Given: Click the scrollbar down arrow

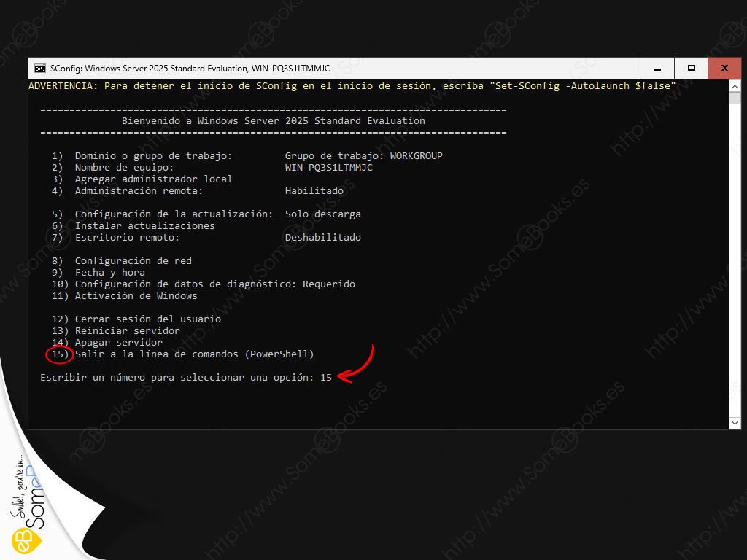Looking at the screenshot, I should (735, 423).
